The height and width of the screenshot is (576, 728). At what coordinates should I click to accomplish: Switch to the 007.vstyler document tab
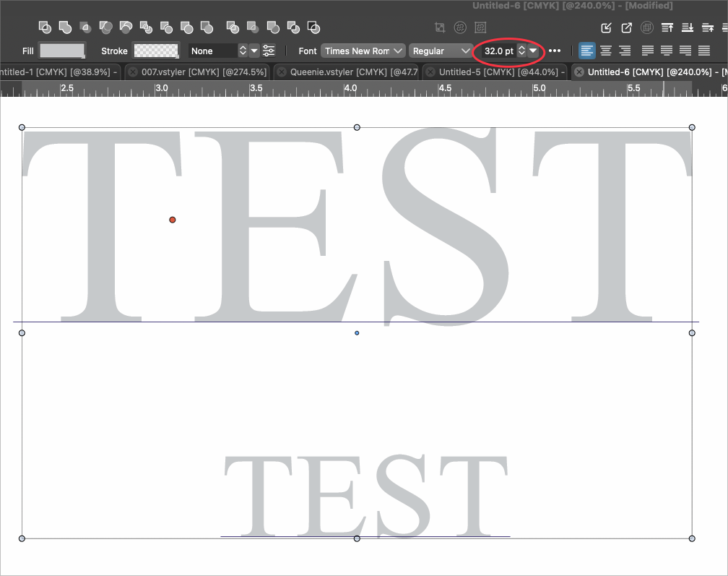pos(204,72)
